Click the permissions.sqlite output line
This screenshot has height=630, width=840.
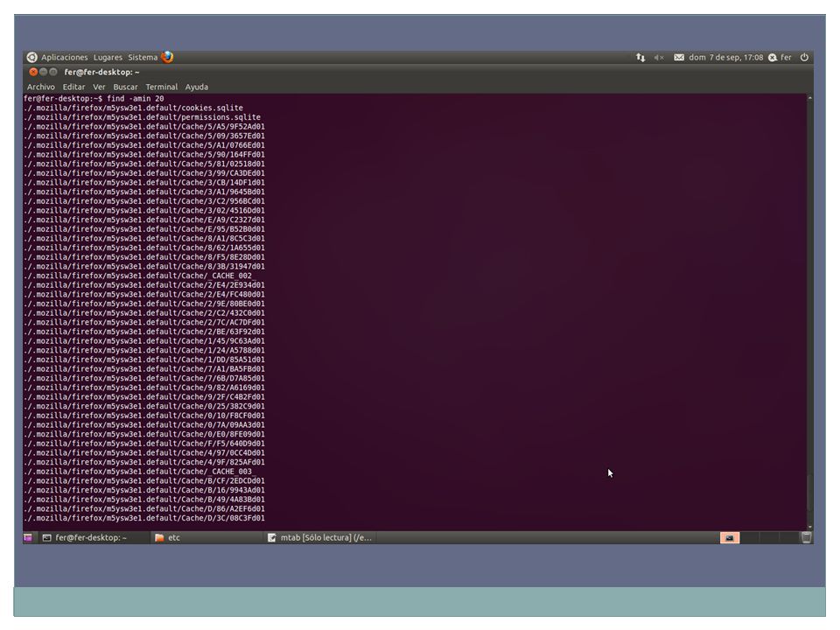142,117
